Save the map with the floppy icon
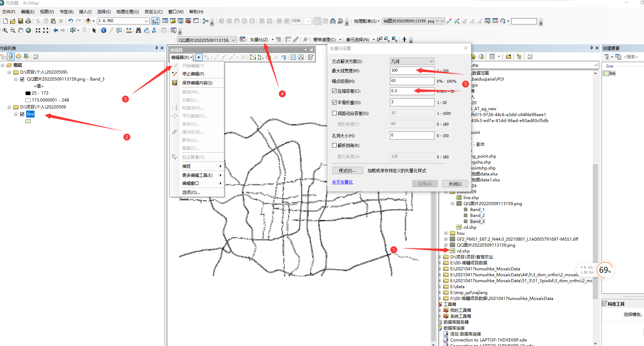The height and width of the screenshot is (346, 644). pos(21,21)
